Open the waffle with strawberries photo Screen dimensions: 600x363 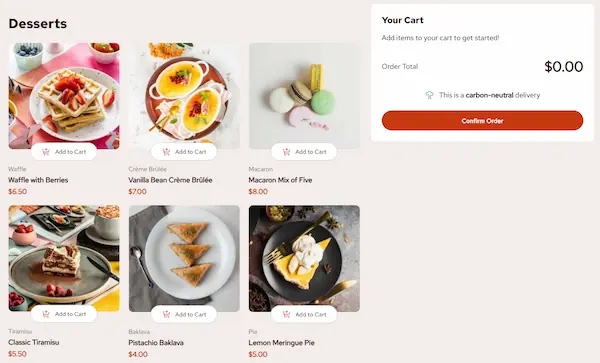point(64,96)
